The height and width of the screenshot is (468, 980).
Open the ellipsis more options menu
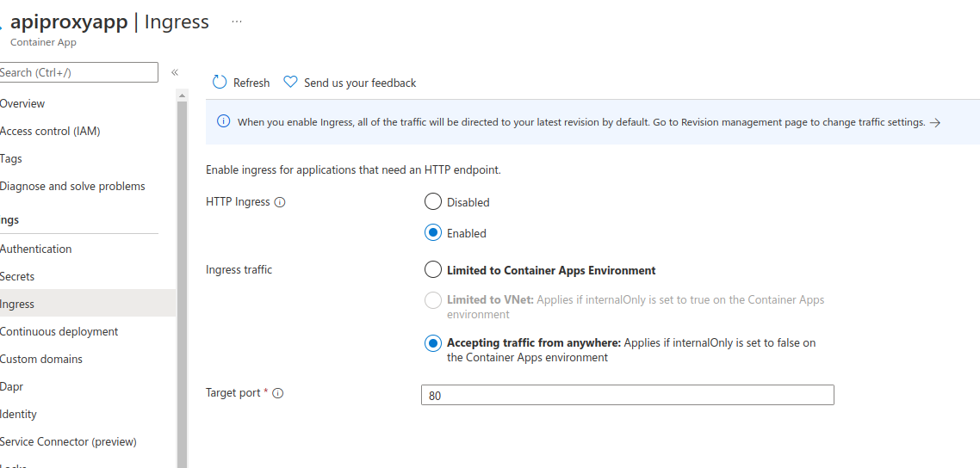pos(237,22)
